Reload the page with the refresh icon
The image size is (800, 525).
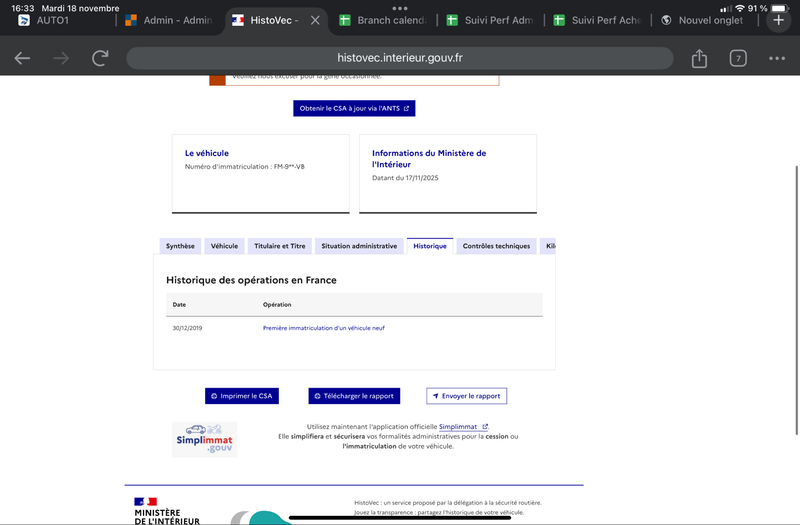coord(100,59)
